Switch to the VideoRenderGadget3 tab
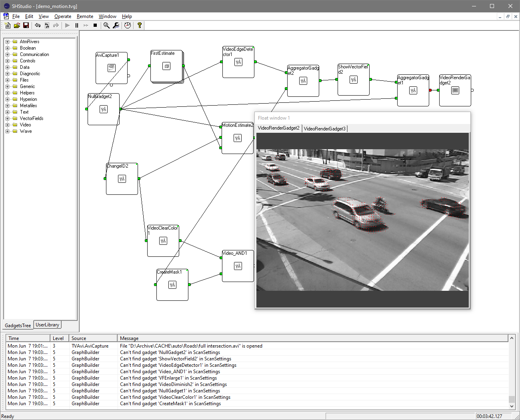The image size is (520, 420). tap(324, 128)
